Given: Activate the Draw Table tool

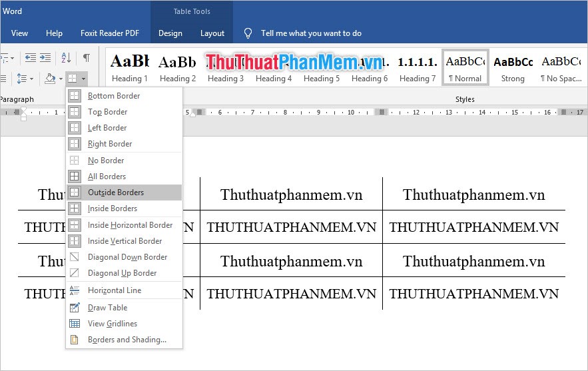Looking at the screenshot, I should 124,308.
